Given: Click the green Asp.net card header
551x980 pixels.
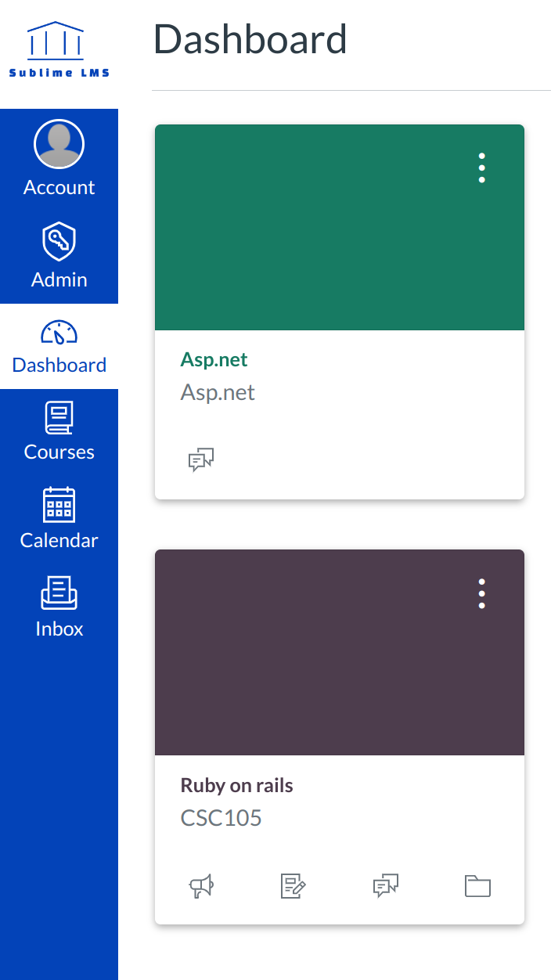Looking at the screenshot, I should [x=313, y=235].
